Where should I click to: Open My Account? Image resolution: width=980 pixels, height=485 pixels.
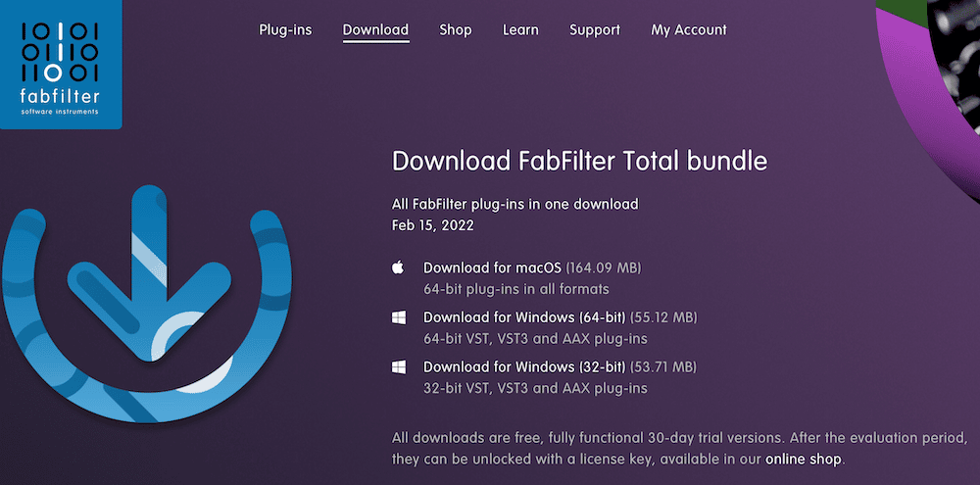point(689,29)
